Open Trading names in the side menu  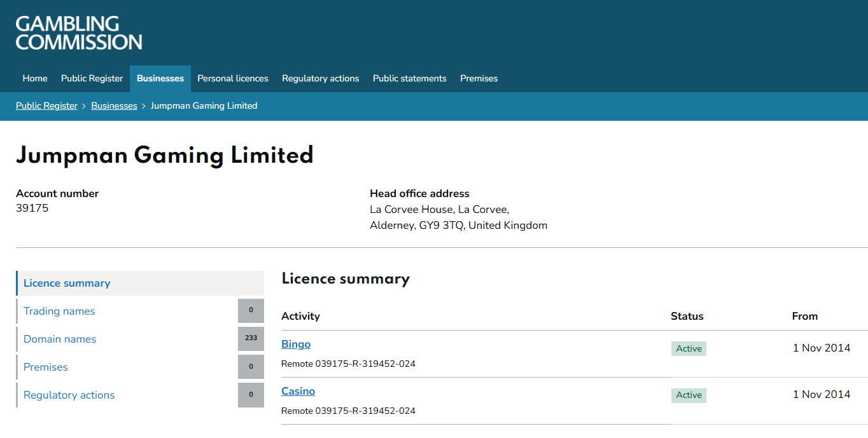click(x=59, y=311)
